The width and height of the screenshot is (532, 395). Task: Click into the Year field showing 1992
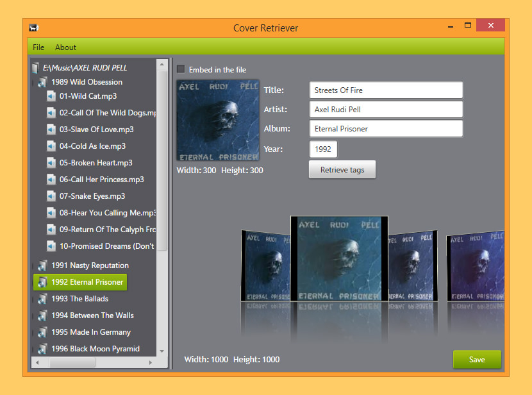[x=323, y=149]
